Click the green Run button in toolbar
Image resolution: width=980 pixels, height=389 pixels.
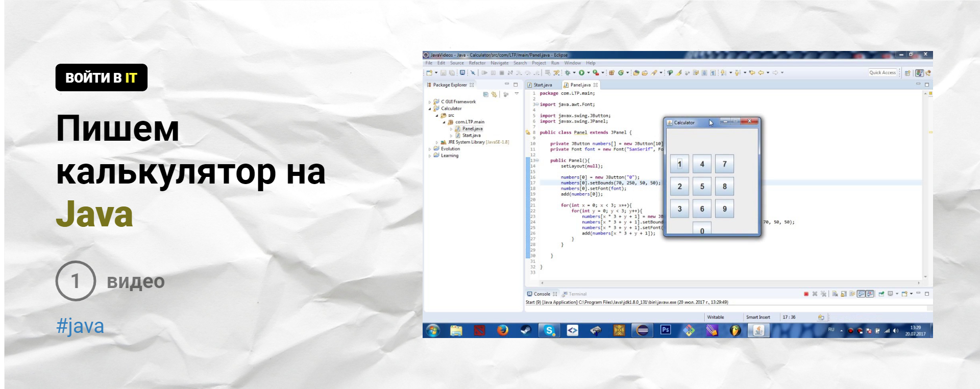point(581,73)
